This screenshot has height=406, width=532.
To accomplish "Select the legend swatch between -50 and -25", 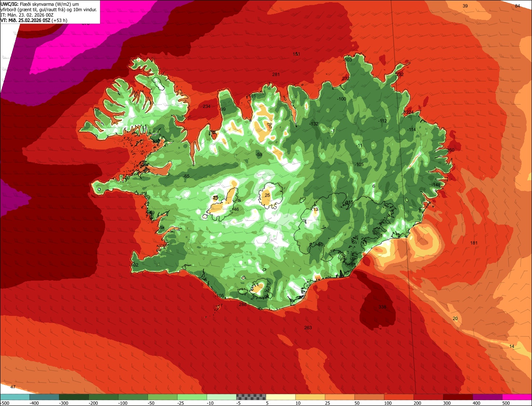I will pos(162,397).
